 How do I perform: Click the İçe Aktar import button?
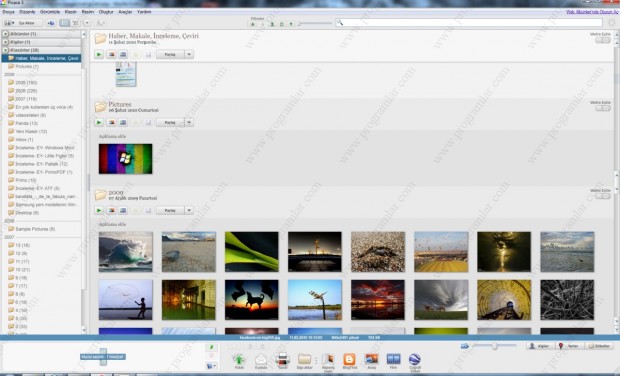(22, 23)
